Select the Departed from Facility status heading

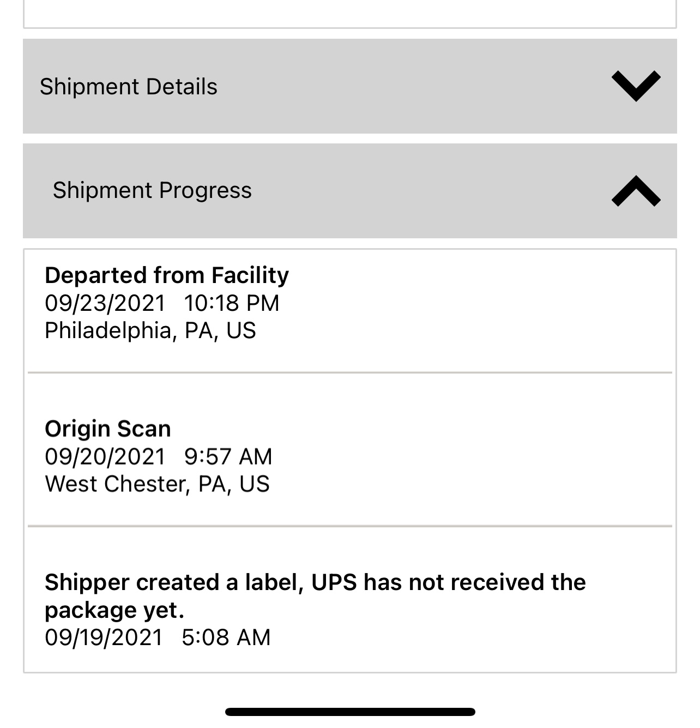pos(167,275)
